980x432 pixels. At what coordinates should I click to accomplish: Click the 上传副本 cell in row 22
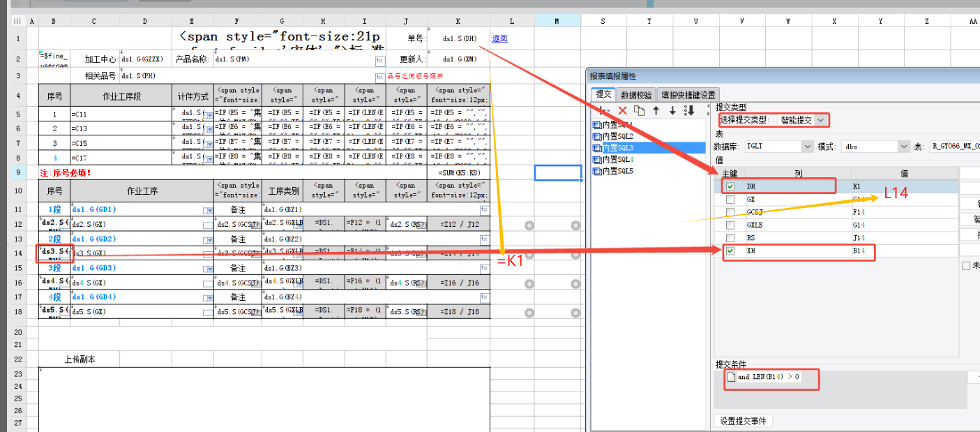pos(80,359)
